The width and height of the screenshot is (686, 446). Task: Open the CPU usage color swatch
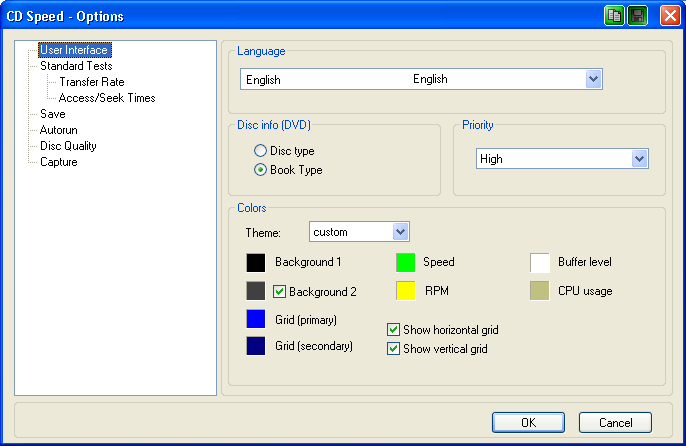(x=540, y=291)
